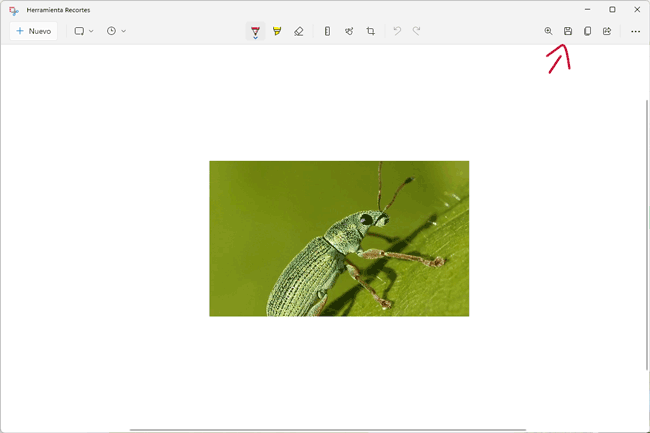Click the delay timer clock icon

coord(112,31)
